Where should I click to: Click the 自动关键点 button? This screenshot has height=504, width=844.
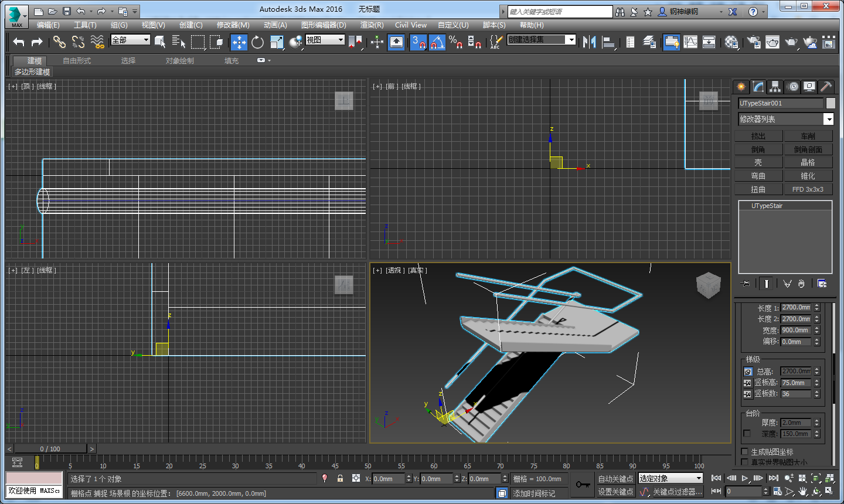point(615,479)
